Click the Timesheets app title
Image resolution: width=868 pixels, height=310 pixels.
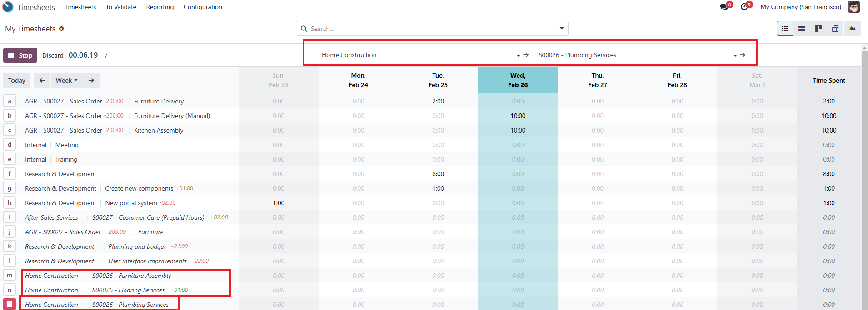pos(36,7)
